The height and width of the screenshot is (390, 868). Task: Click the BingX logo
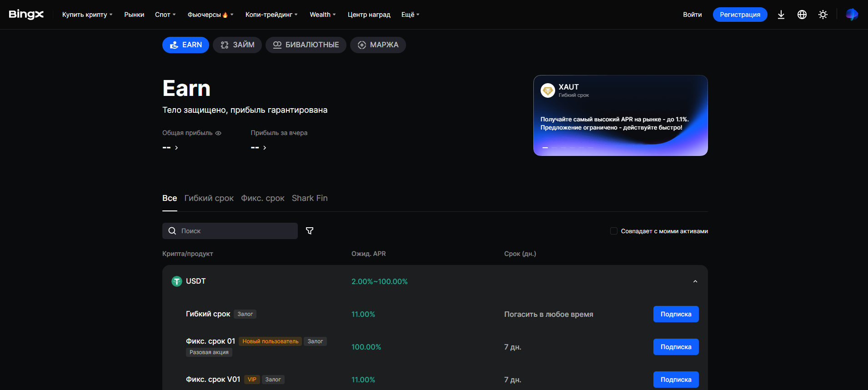pyautogui.click(x=26, y=15)
